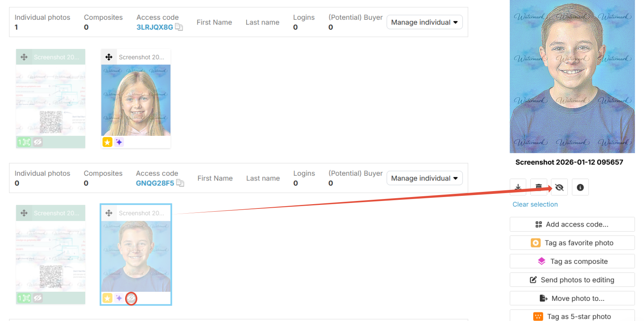This screenshot has width=644, height=321.
Task: Click boy photo title Screenshot 20...
Action: tap(141, 213)
